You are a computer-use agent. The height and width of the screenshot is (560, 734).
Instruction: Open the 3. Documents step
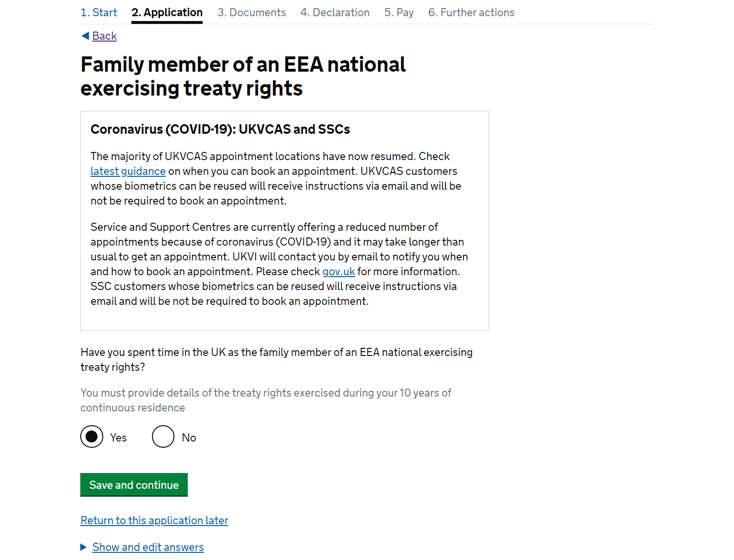pos(252,12)
